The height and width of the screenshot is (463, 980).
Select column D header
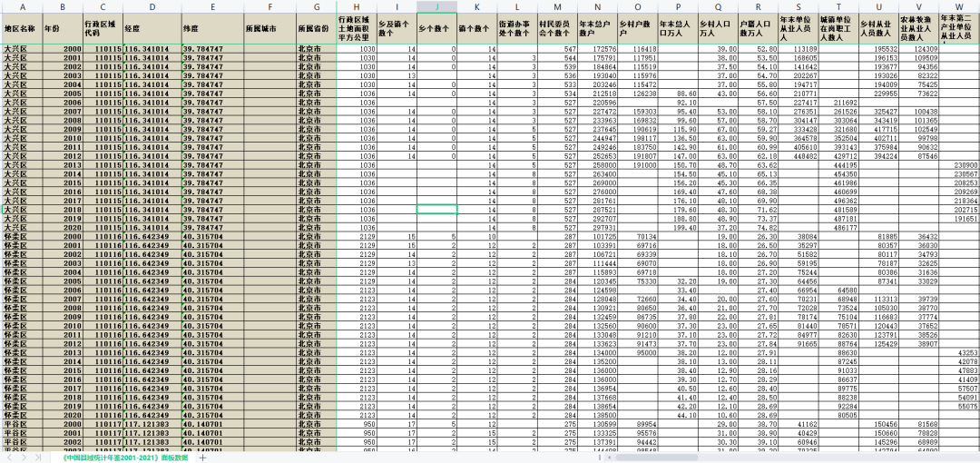click(x=152, y=6)
